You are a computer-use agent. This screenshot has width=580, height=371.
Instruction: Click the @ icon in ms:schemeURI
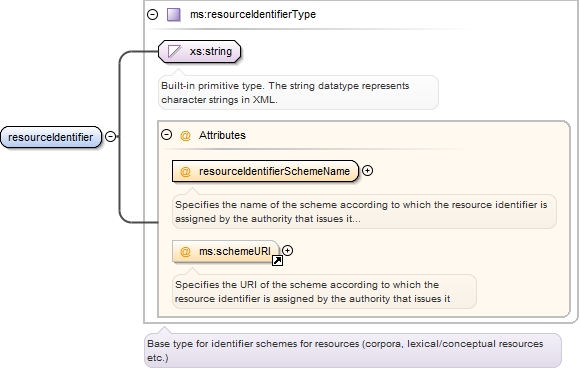tap(185, 252)
